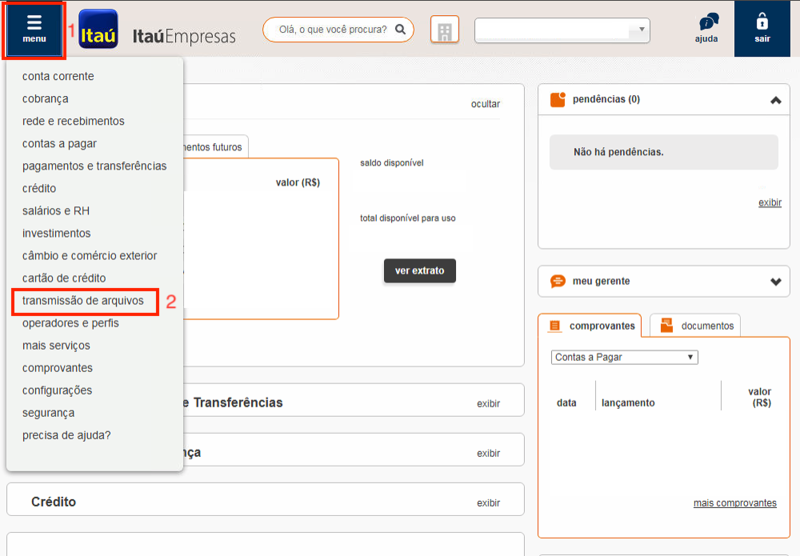Click the meu gerente chat icon
This screenshot has width=800, height=556.
click(558, 281)
